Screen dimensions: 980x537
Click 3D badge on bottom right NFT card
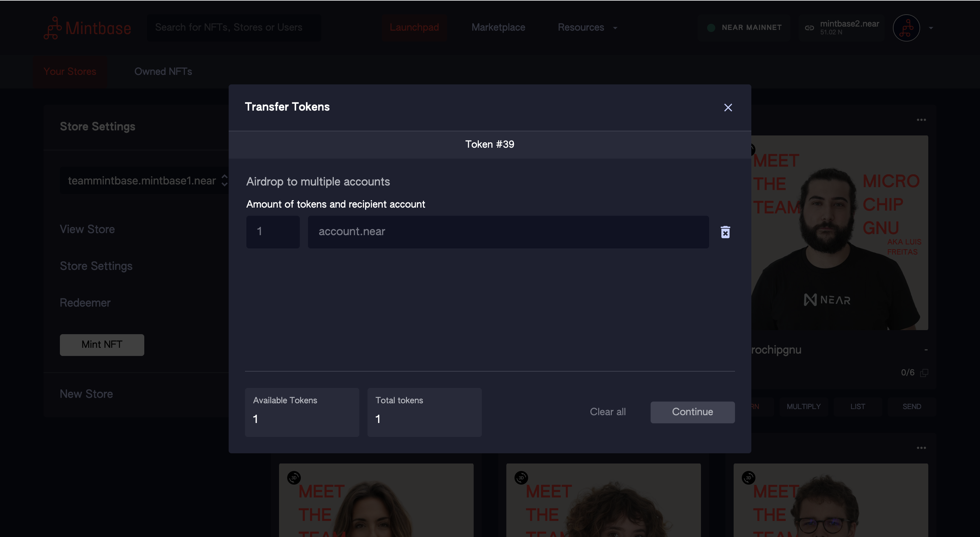[748, 478]
